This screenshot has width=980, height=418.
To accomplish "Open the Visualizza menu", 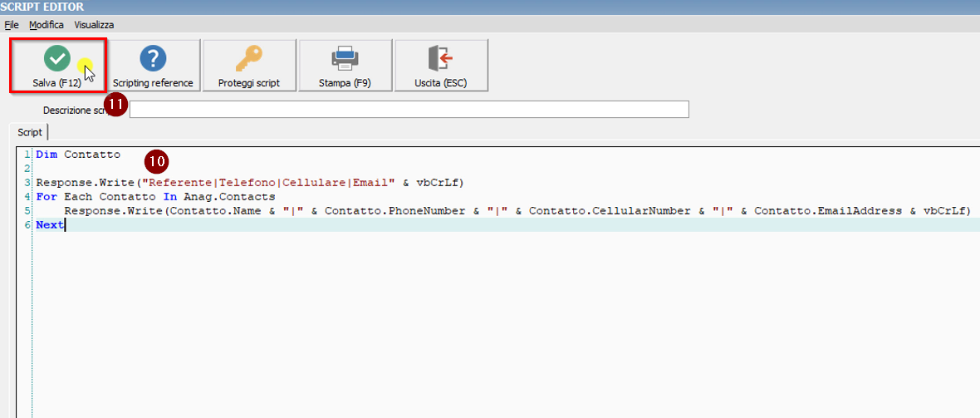I will 94,25.
